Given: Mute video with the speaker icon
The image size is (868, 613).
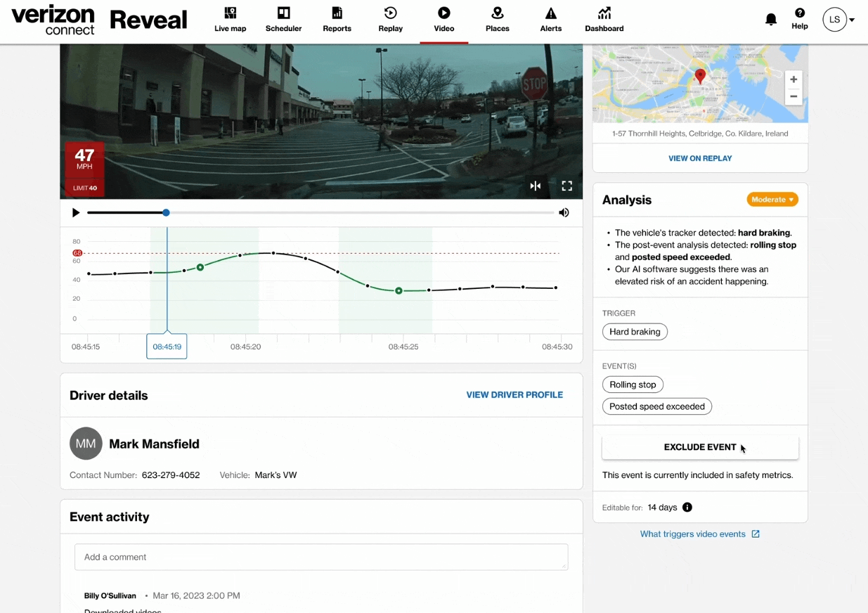Looking at the screenshot, I should pos(564,212).
